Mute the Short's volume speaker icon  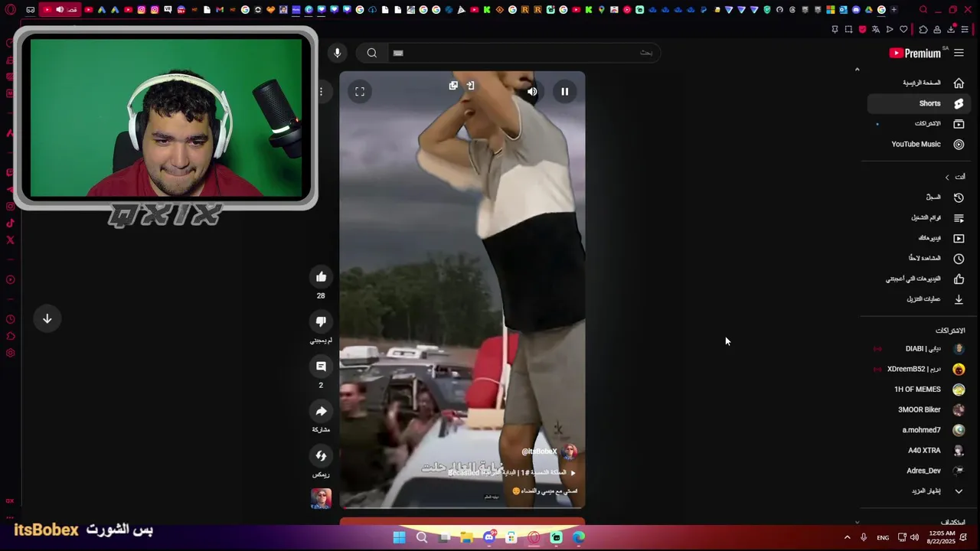click(532, 92)
